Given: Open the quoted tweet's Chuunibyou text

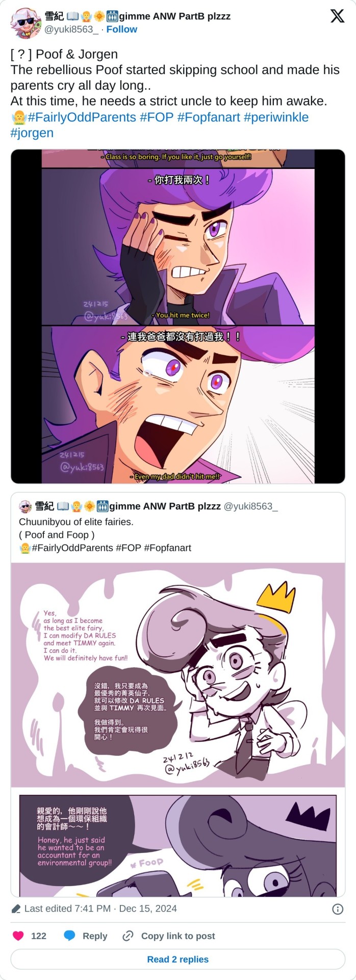Looking at the screenshot, I should (76, 522).
